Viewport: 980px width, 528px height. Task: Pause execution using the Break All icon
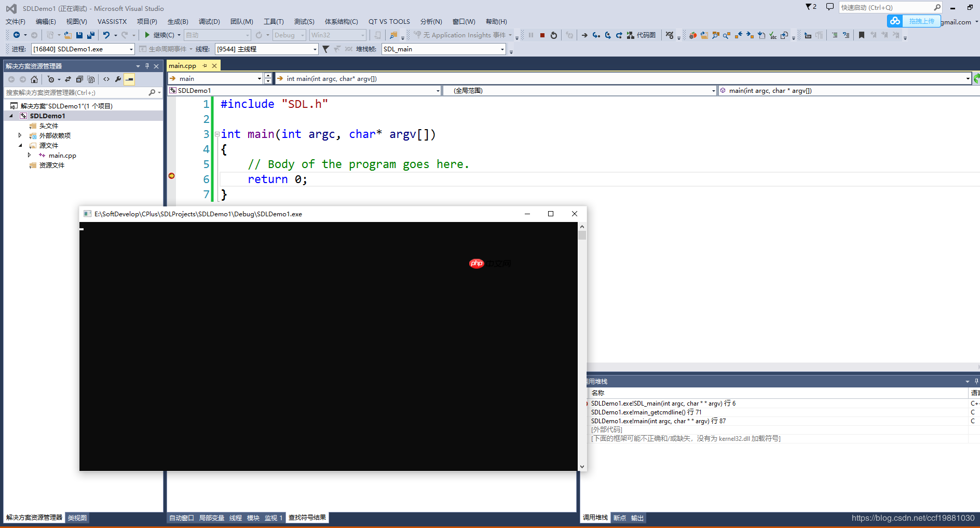(531, 35)
